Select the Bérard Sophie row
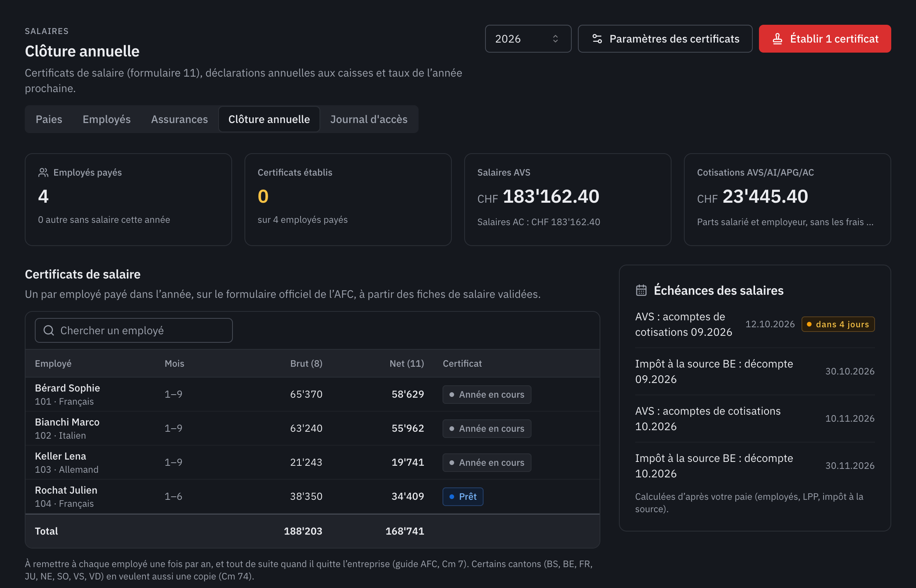Screen dimensions: 916x588 click(313, 394)
